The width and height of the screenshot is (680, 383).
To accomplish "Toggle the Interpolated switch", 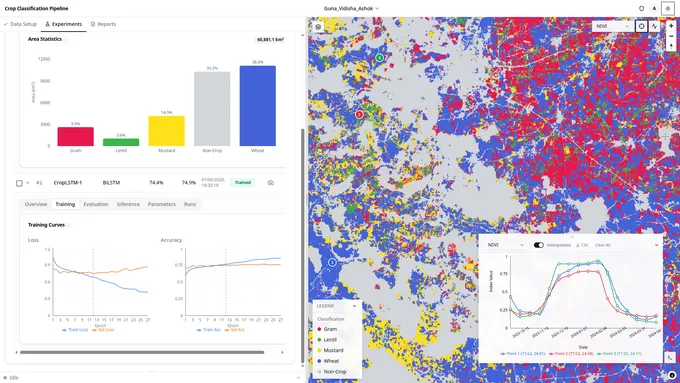I will (539, 245).
